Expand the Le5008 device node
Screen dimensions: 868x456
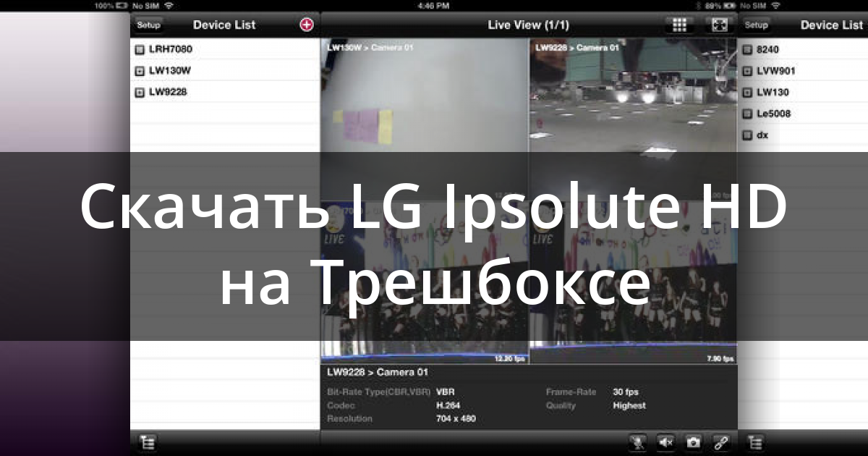[748, 114]
